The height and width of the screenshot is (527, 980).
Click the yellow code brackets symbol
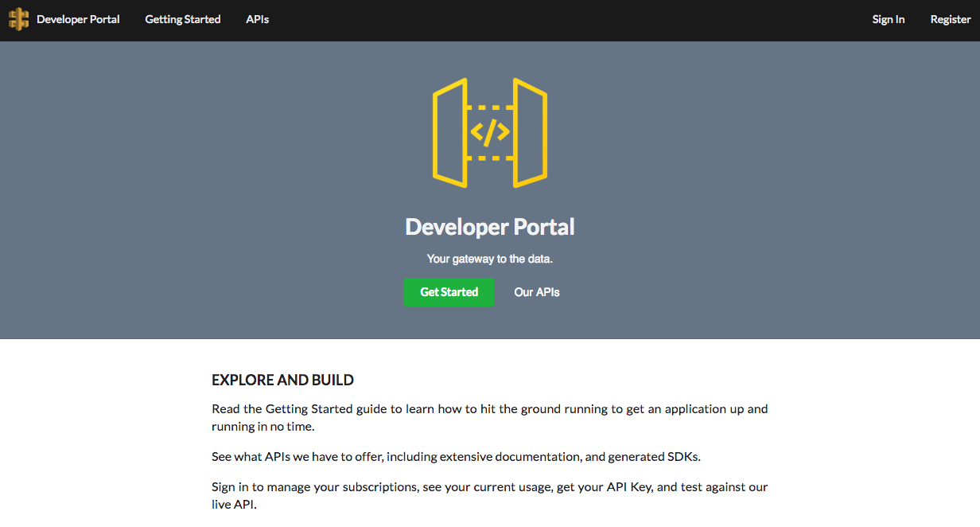pos(490,132)
